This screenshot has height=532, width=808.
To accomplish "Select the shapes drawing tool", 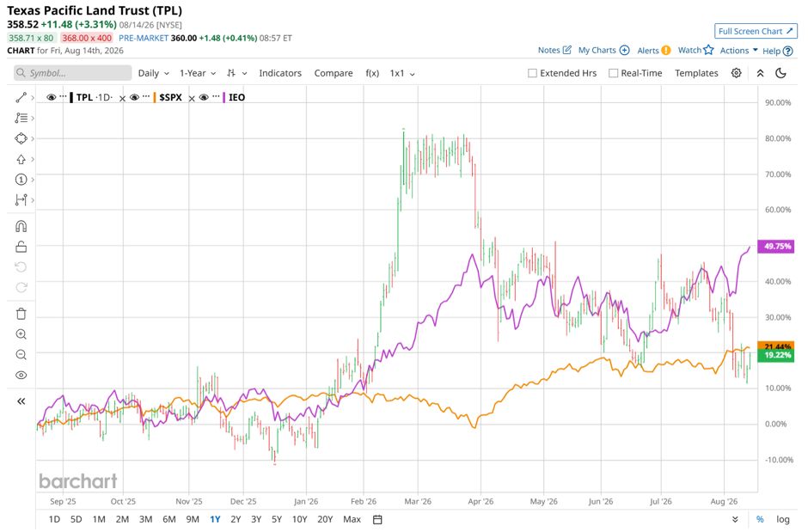I will click(x=21, y=138).
